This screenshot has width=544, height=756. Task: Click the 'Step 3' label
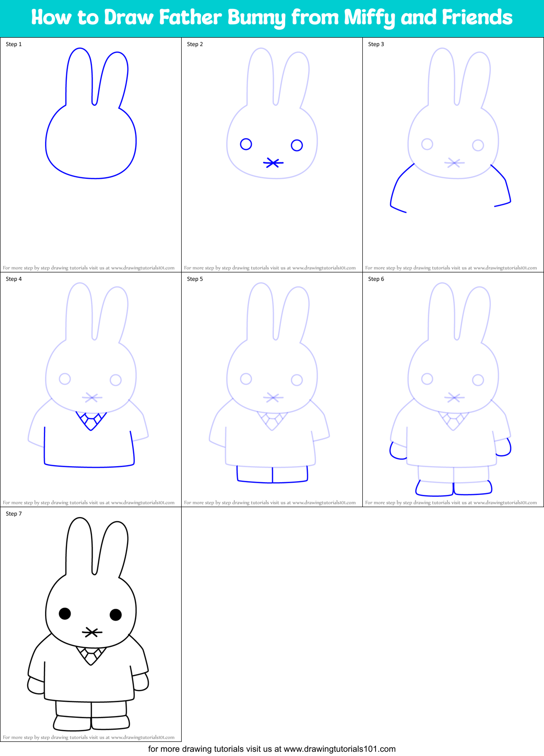pos(376,44)
